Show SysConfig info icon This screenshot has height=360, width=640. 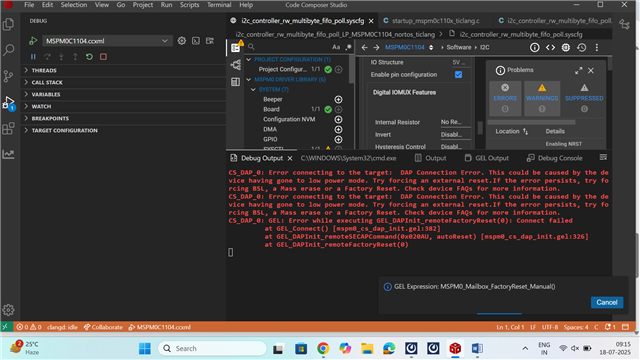click(x=534, y=47)
